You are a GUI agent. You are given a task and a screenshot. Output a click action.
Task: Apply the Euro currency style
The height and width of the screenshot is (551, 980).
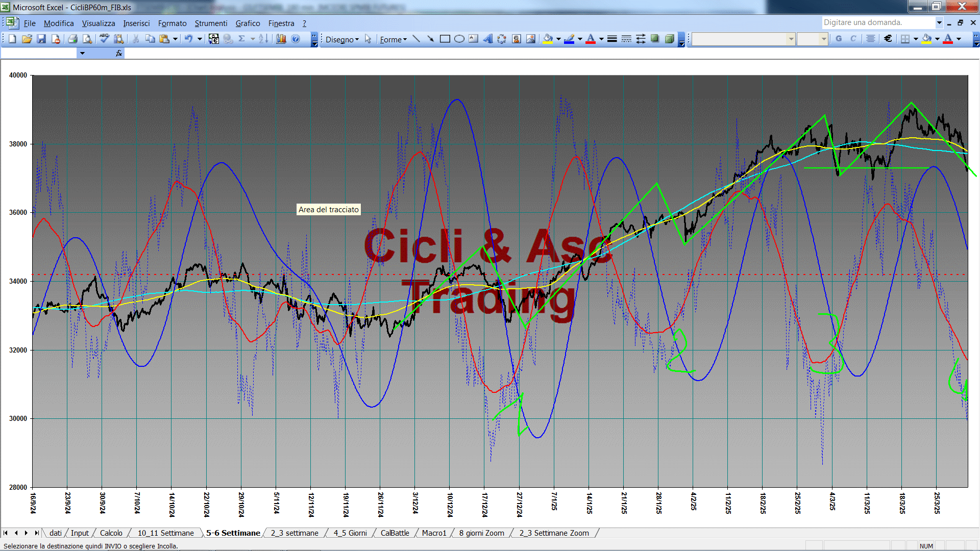pos(888,39)
